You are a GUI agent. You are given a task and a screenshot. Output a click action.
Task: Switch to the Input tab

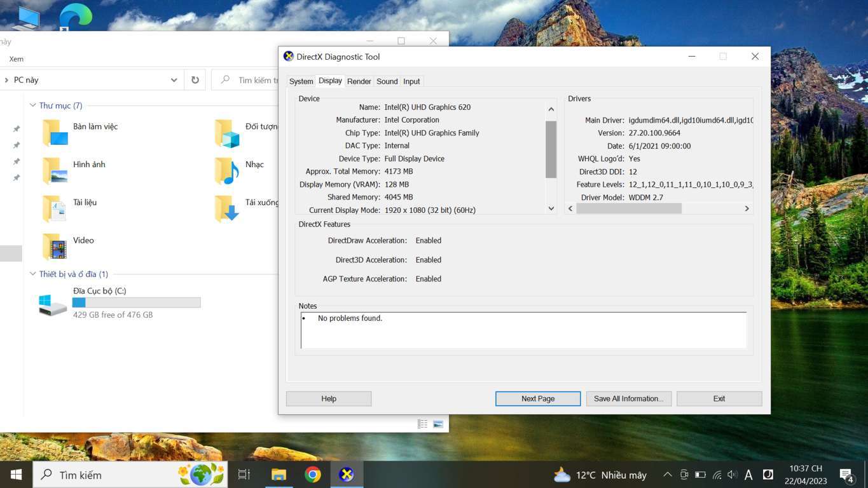point(411,81)
